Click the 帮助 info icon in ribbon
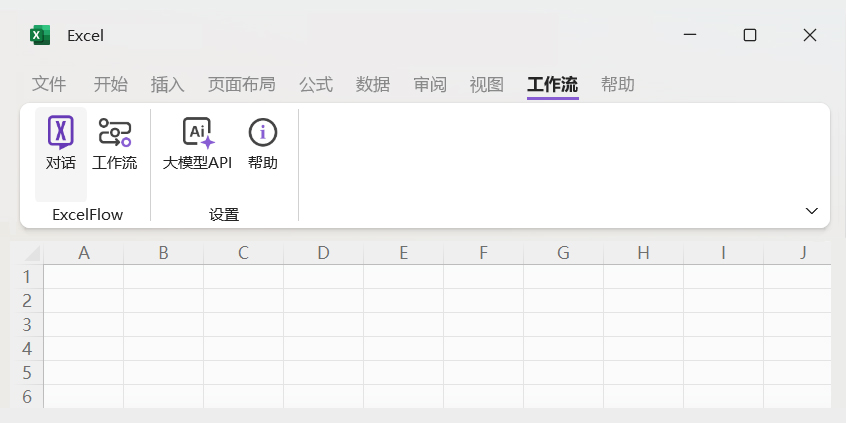Image resolution: width=846 pixels, height=423 pixels. pyautogui.click(x=263, y=133)
